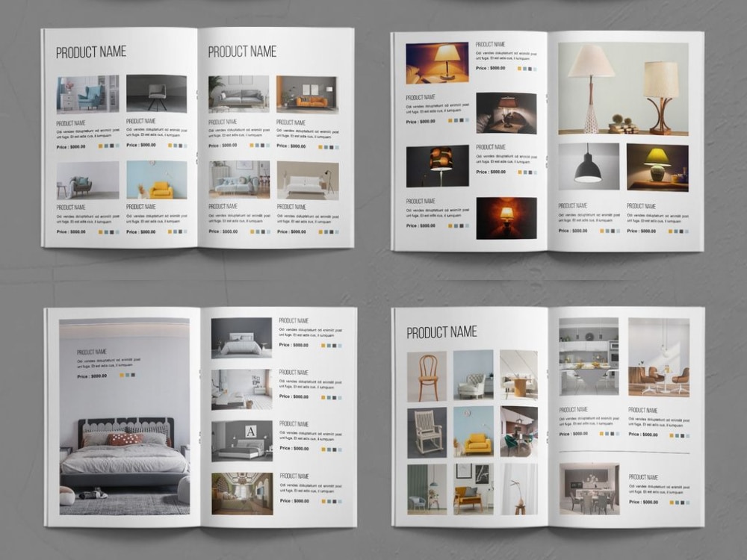Select the orange glowing wall lamp photo

point(506,218)
